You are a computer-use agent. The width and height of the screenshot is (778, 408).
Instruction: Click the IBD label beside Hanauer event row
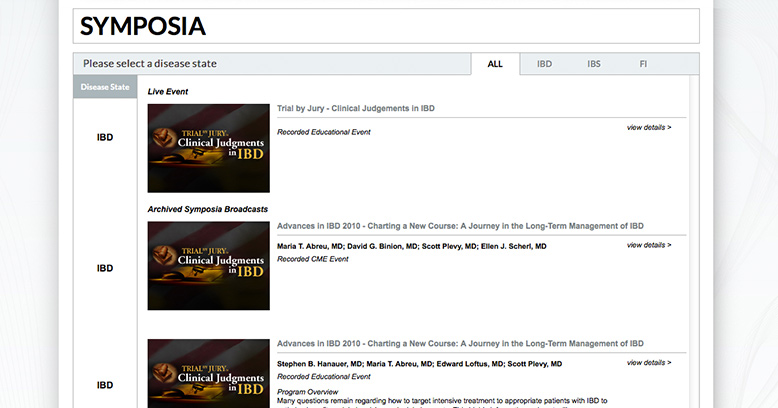[x=105, y=385]
